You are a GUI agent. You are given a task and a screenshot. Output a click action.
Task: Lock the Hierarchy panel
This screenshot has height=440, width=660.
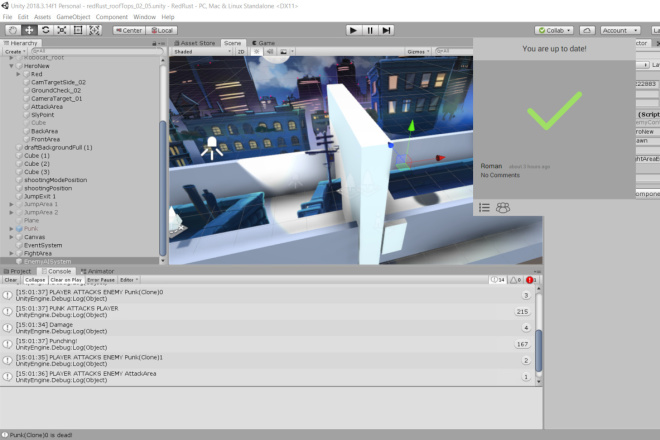[x=154, y=43]
